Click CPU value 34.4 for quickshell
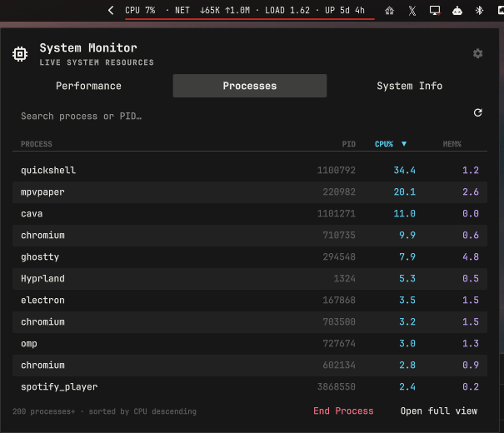 click(x=404, y=170)
